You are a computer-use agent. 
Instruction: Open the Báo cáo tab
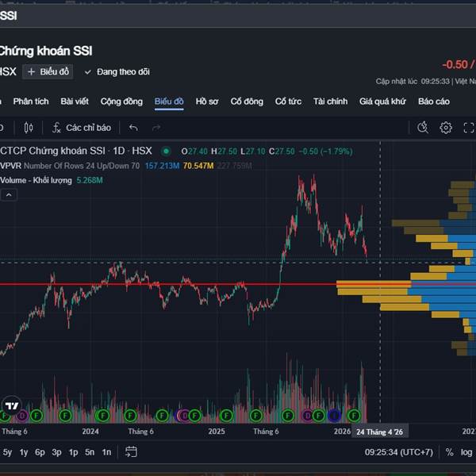coord(434,102)
